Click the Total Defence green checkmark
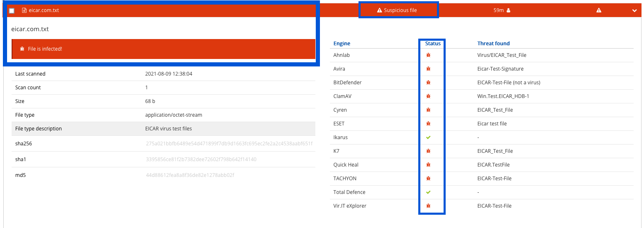The height and width of the screenshot is (228, 644). tap(428, 192)
